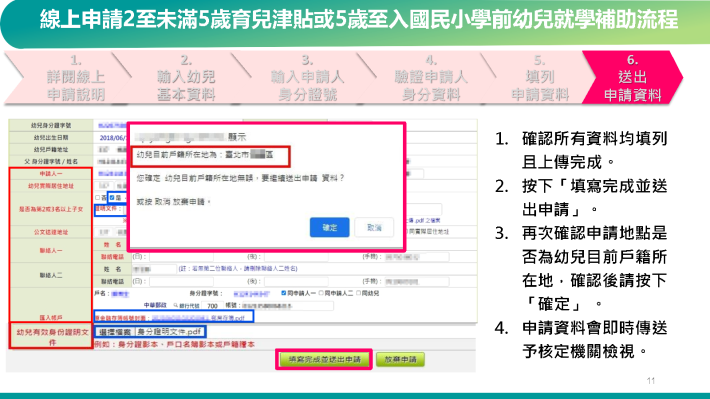Image resolution: width=710 pixels, height=399 pixels.
Task: Click the slide page number 11
Action: coord(651,381)
